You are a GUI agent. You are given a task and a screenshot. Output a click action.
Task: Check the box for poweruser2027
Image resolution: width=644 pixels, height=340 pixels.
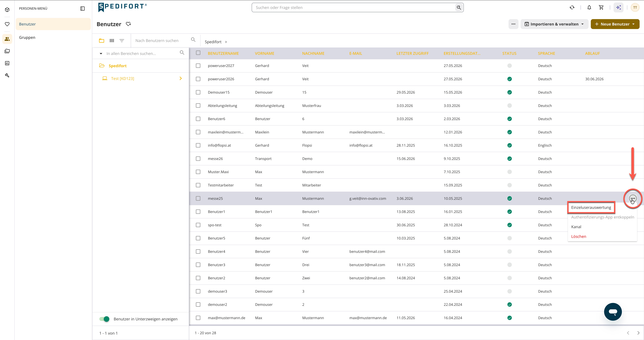click(x=198, y=66)
